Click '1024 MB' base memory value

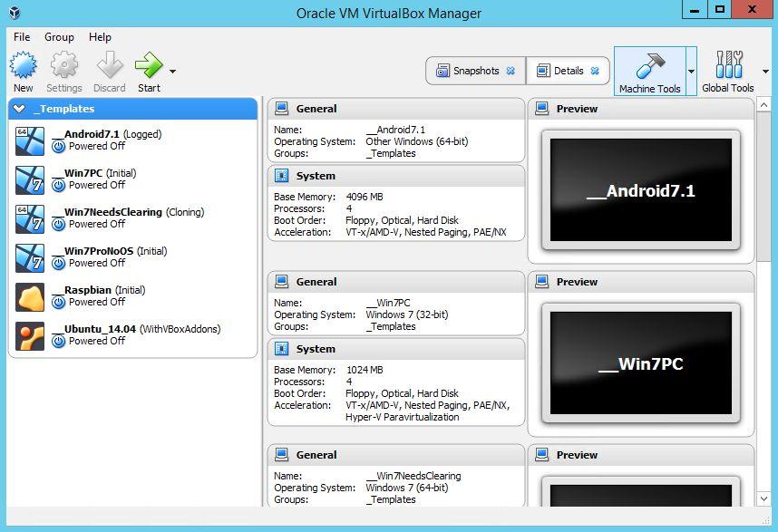point(365,370)
